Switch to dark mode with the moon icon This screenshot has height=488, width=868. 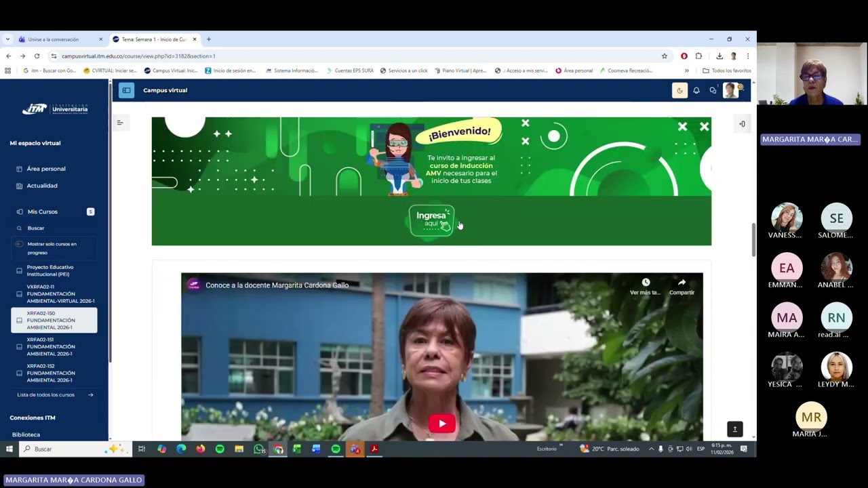click(x=679, y=90)
